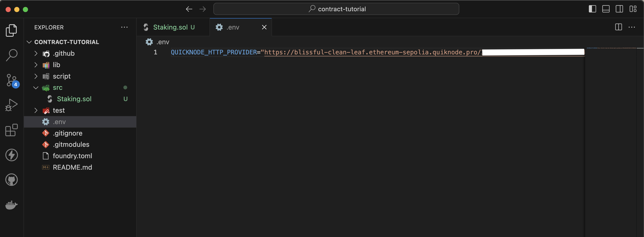Open Run and Debug view

point(11,105)
